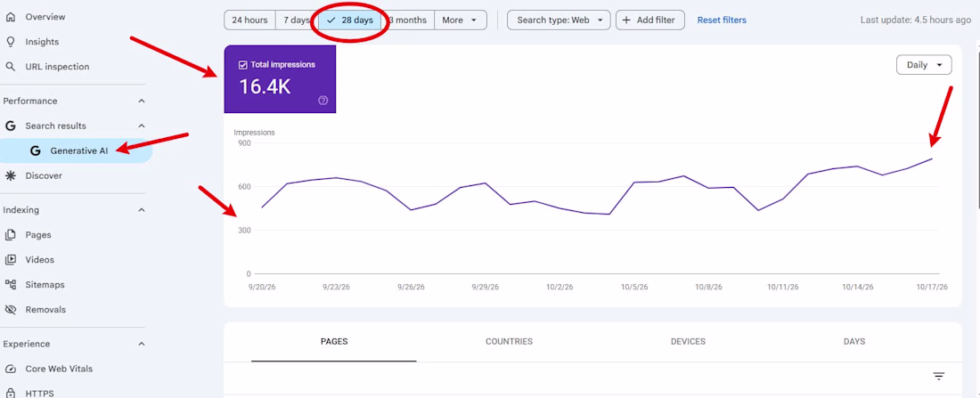Click the Core Web Vitals gauge icon
The image size is (980, 398).
(10, 369)
